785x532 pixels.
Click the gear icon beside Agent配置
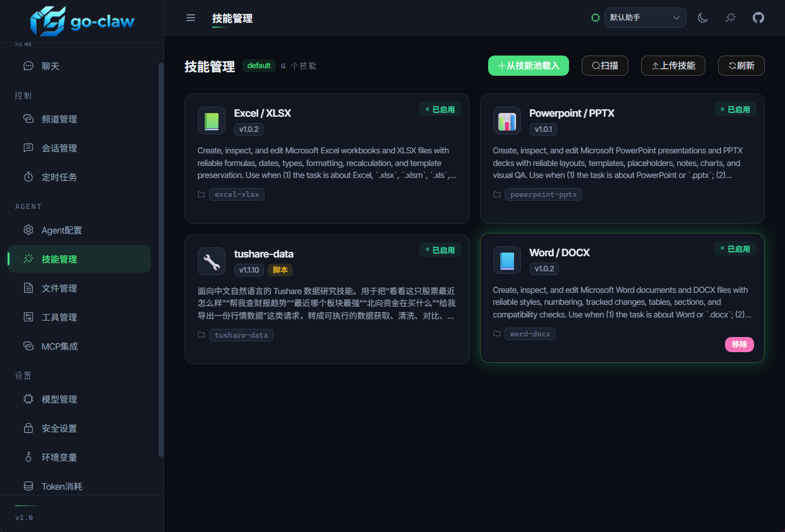28,230
